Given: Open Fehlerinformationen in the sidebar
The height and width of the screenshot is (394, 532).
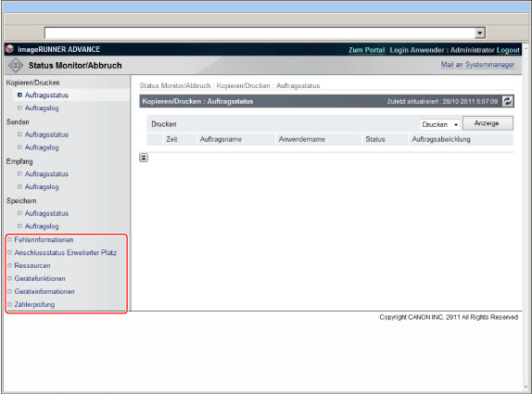Looking at the screenshot, I should pos(44,239).
